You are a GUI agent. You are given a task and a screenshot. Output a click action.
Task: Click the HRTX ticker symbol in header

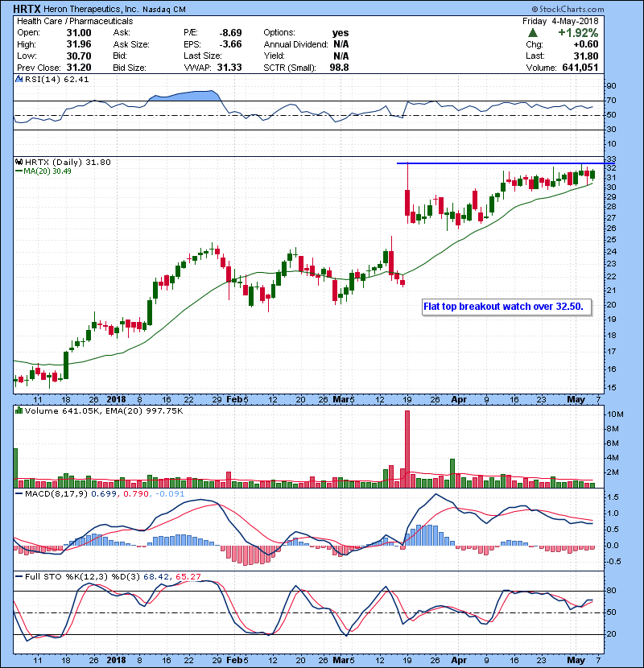click(x=27, y=9)
